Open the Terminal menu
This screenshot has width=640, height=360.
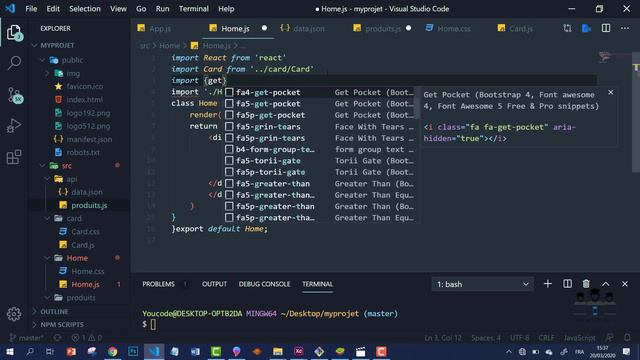pos(193,9)
